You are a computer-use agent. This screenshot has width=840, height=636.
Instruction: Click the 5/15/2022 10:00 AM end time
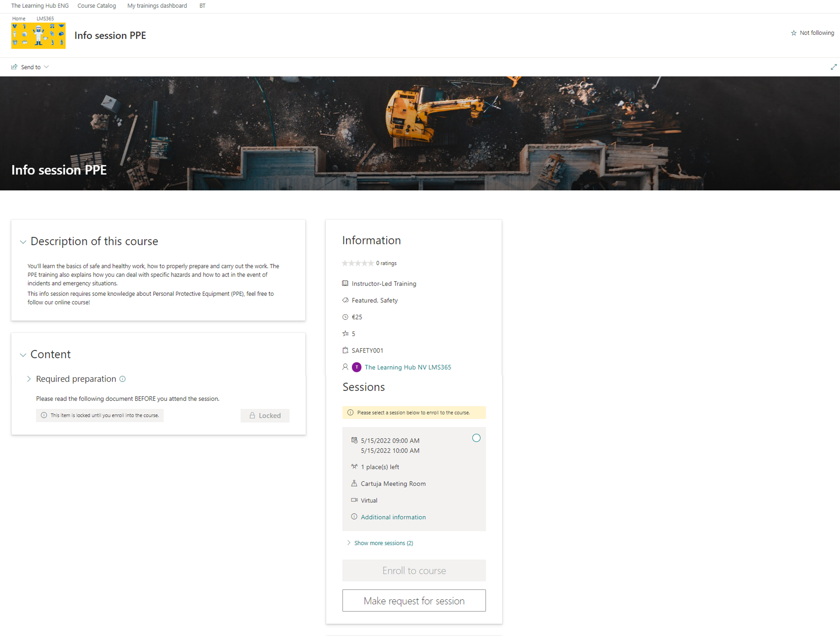[x=390, y=451]
